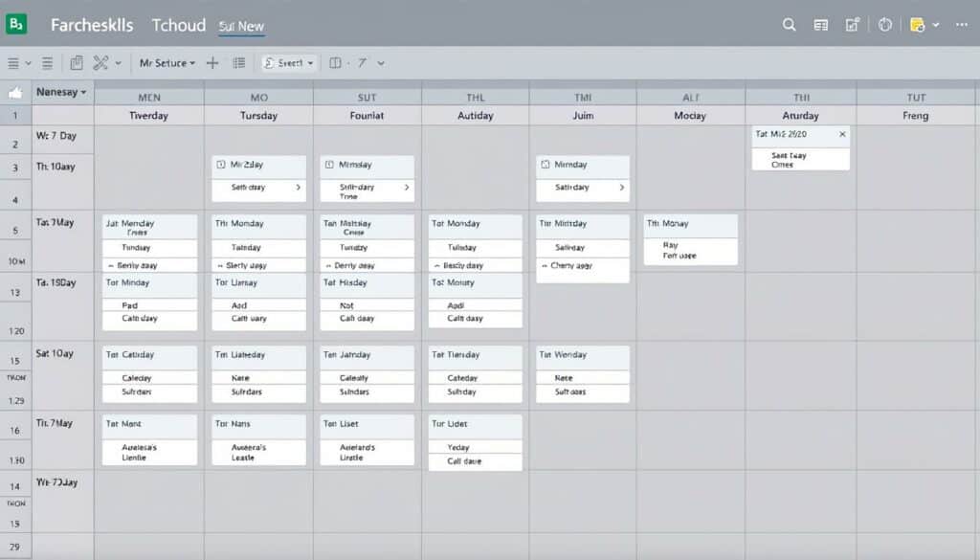Expand the chevron after the slanted 7 icon
This screenshot has height=560, width=980.
(381, 63)
